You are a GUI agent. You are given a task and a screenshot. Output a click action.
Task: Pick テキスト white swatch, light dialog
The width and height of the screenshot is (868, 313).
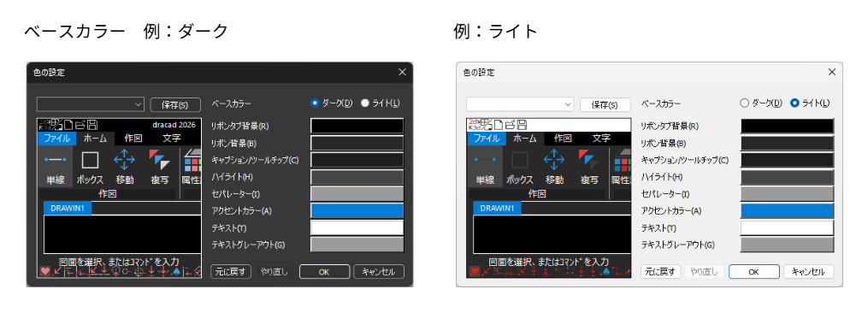pos(787,227)
